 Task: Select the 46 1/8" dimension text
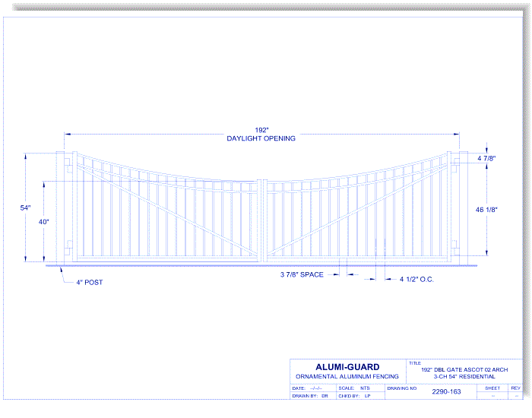pyautogui.click(x=486, y=210)
